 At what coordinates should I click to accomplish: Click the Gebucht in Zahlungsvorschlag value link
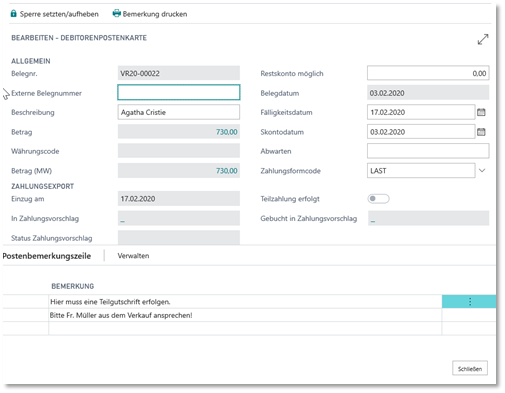(373, 220)
